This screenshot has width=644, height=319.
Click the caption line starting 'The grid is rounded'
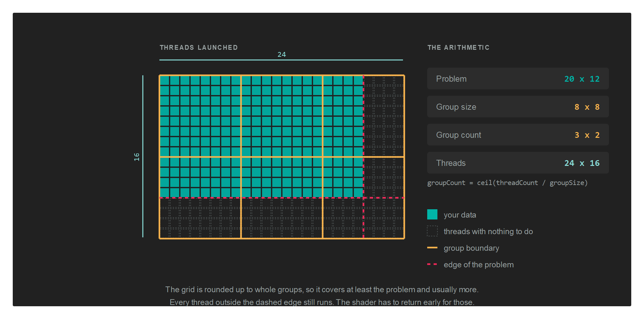pos(322,290)
